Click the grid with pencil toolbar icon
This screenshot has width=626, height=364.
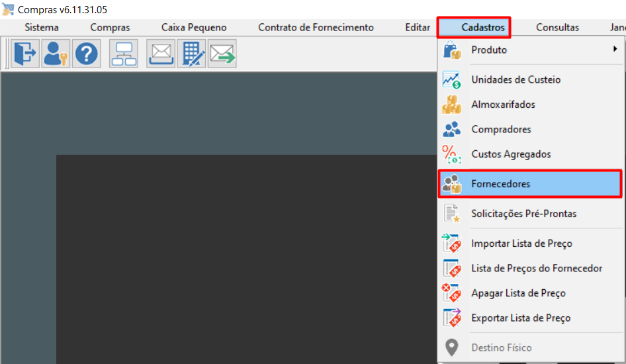pyautogui.click(x=192, y=54)
